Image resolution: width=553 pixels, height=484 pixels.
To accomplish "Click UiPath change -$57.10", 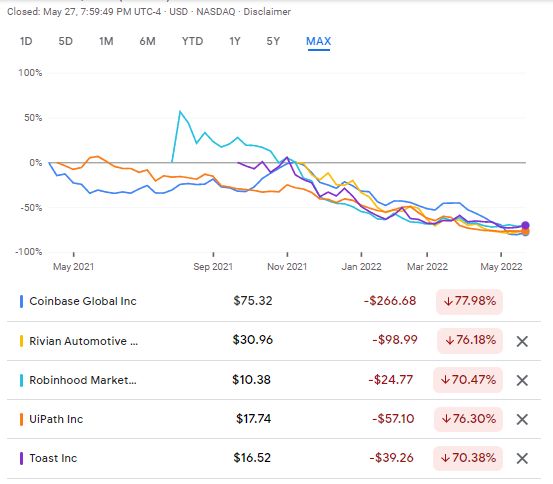I will tap(393, 419).
